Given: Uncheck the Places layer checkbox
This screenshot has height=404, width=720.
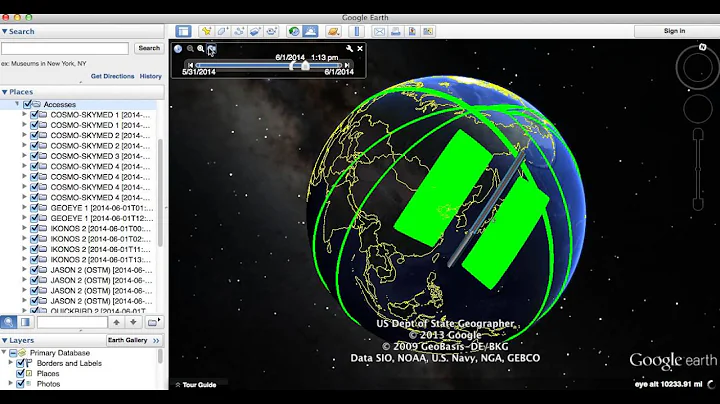Looking at the screenshot, I should pyautogui.click(x=20, y=373).
